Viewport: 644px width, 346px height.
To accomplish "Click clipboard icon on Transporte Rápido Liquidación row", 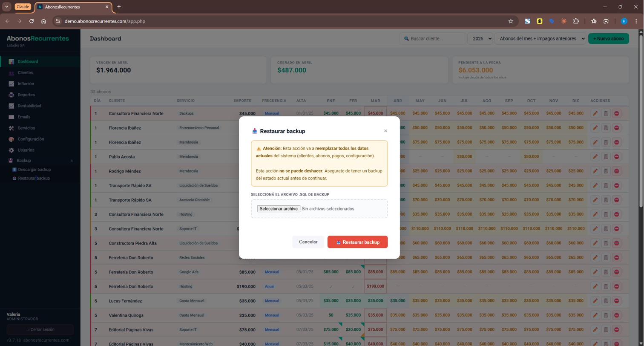I will [605, 186].
